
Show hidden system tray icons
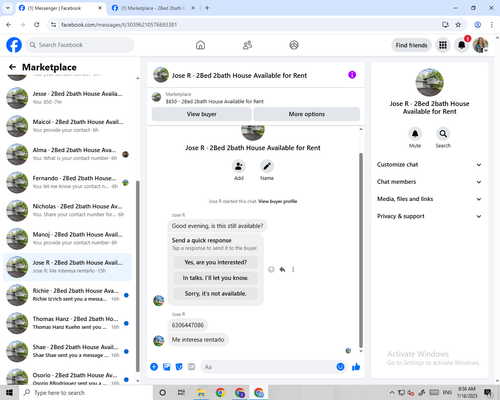click(392, 393)
